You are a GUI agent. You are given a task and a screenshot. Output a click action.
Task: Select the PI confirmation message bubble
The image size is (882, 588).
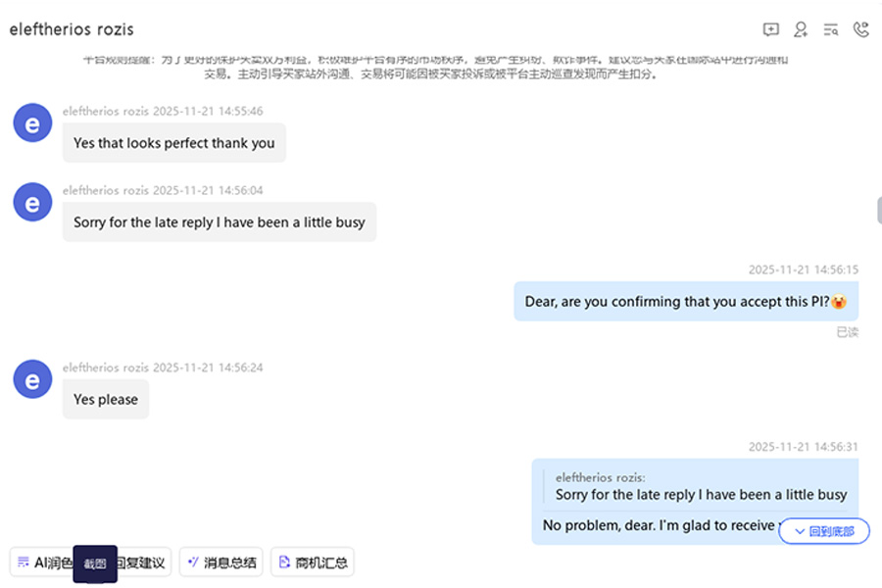click(686, 301)
